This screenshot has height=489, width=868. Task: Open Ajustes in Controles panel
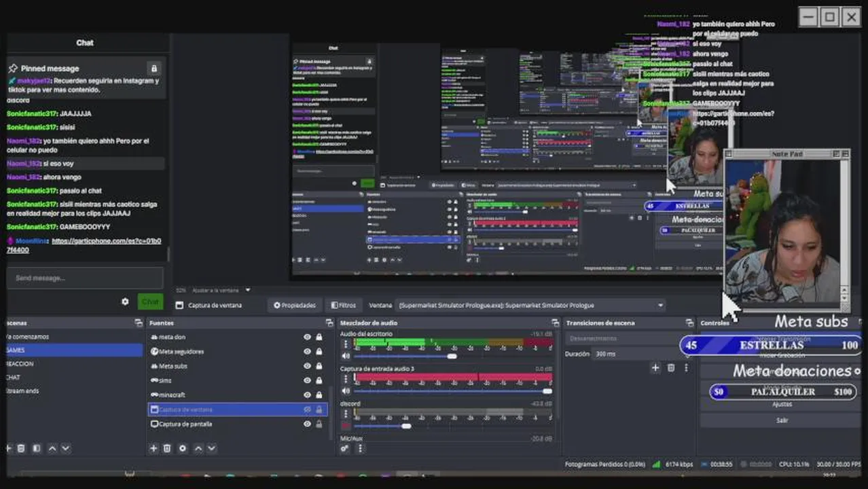pyautogui.click(x=782, y=405)
